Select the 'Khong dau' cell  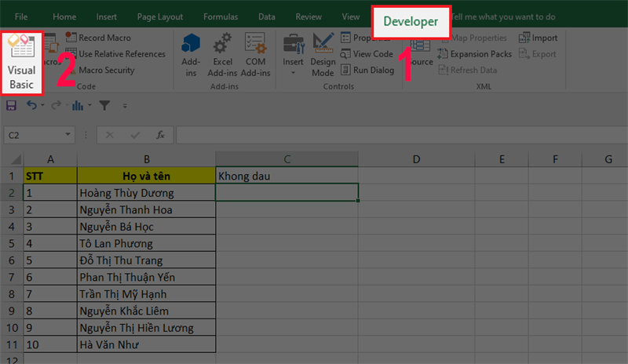pos(287,176)
